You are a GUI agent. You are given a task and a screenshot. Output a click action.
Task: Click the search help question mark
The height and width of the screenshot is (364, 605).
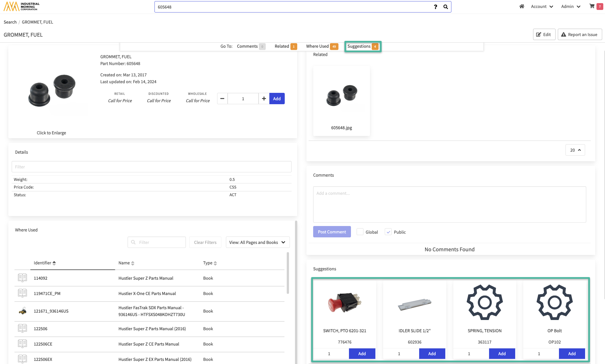435,7
